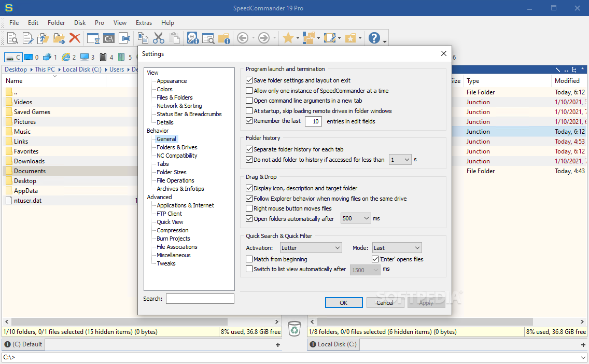Click the Cancel button in Settings
The height and width of the screenshot is (364, 589).
click(x=385, y=303)
